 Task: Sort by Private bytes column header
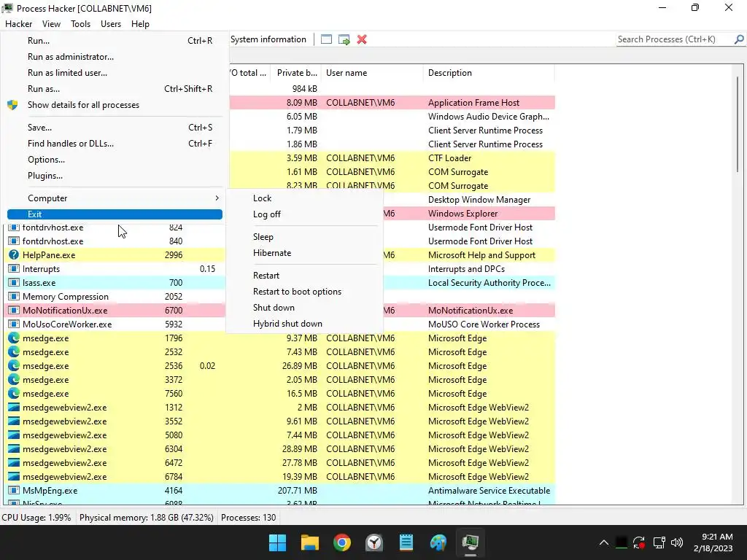296,73
